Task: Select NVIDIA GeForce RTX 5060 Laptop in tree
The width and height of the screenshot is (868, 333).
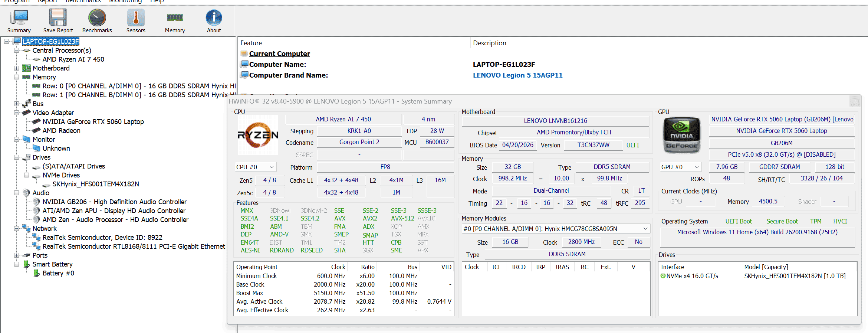Action: pos(93,121)
